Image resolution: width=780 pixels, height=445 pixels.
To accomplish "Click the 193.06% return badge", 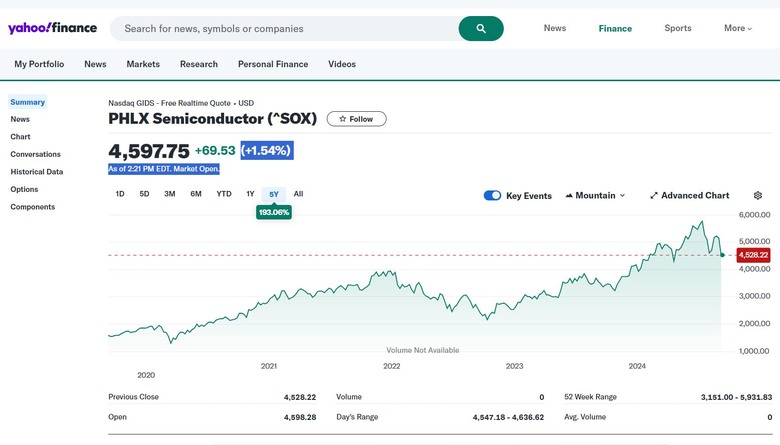I will pos(274,212).
